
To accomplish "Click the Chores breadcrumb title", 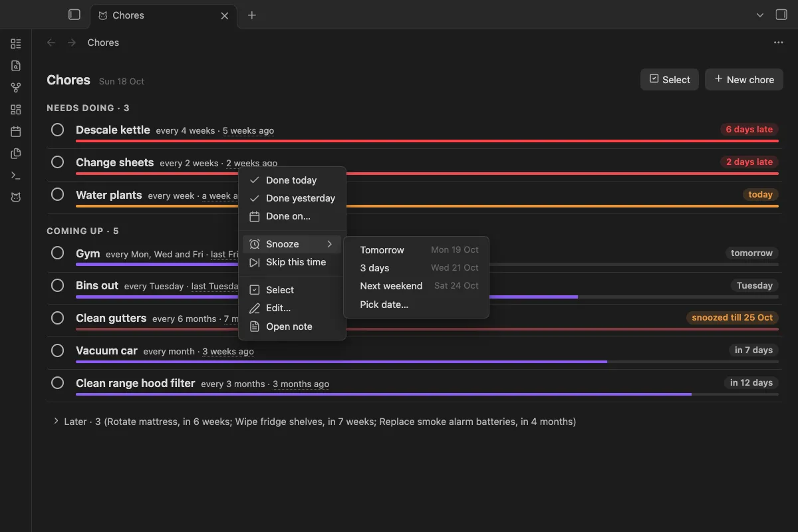I will coord(103,43).
